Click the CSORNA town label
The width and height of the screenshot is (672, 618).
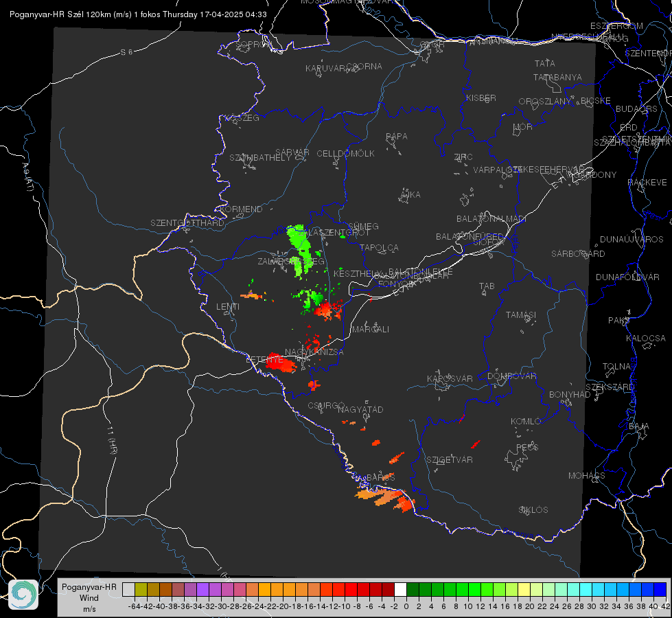click(x=364, y=67)
